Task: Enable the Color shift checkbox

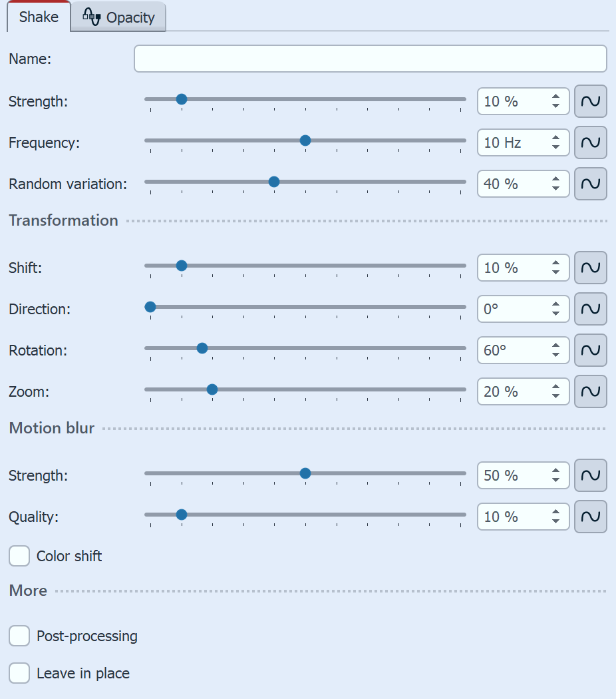Action: coord(19,555)
